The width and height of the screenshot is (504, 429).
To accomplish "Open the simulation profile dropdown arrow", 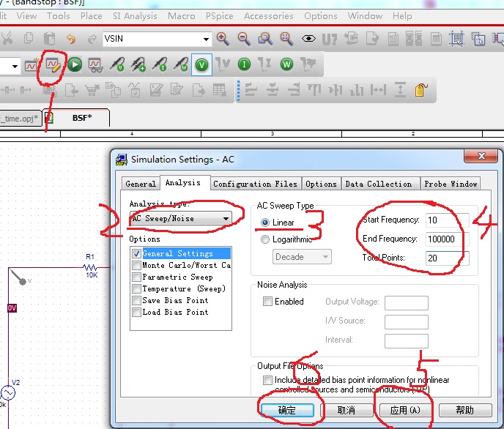I will (x=15, y=66).
